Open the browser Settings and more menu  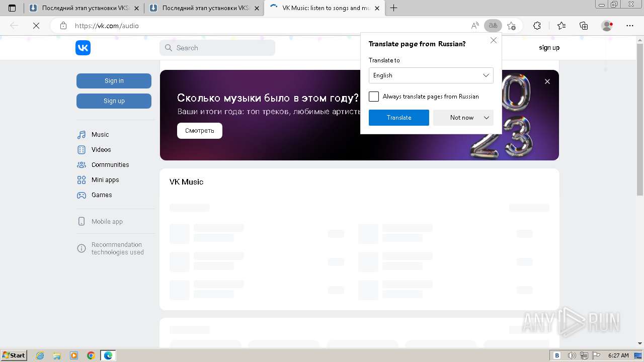click(x=630, y=26)
